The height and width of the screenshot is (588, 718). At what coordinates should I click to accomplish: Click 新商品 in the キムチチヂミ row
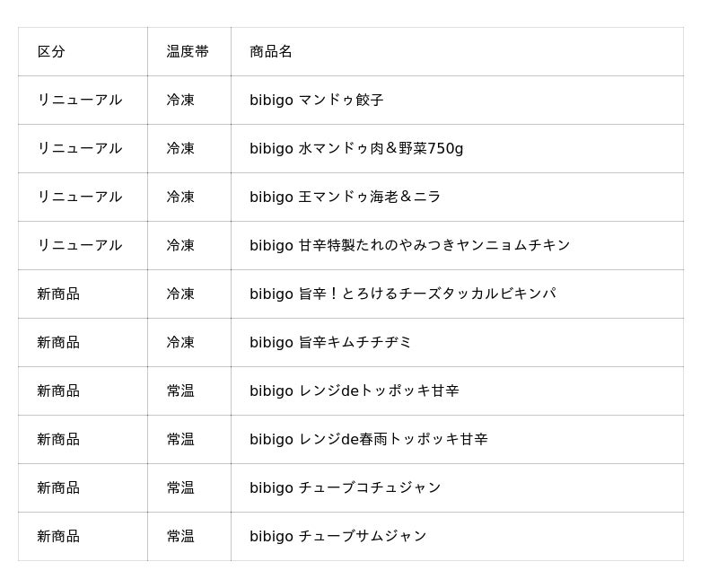tap(58, 343)
